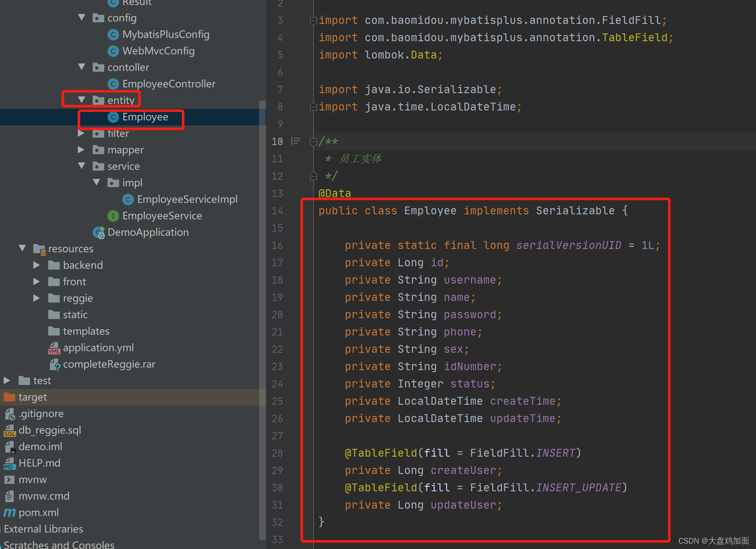756x549 pixels.
Task: Expand the mapper folder arrow
Action: tap(81, 150)
